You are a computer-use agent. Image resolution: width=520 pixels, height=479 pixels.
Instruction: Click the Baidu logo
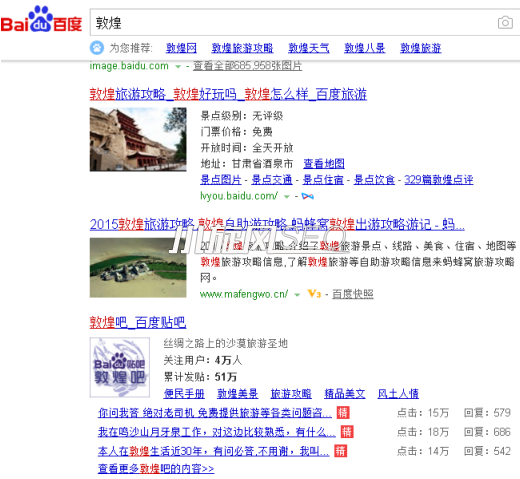pos(41,19)
